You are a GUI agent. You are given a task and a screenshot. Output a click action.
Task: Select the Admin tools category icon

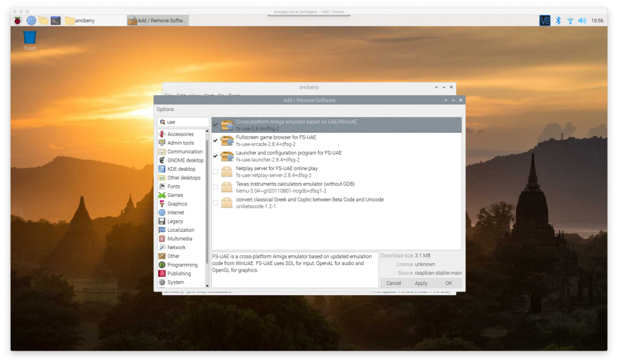[x=162, y=142]
